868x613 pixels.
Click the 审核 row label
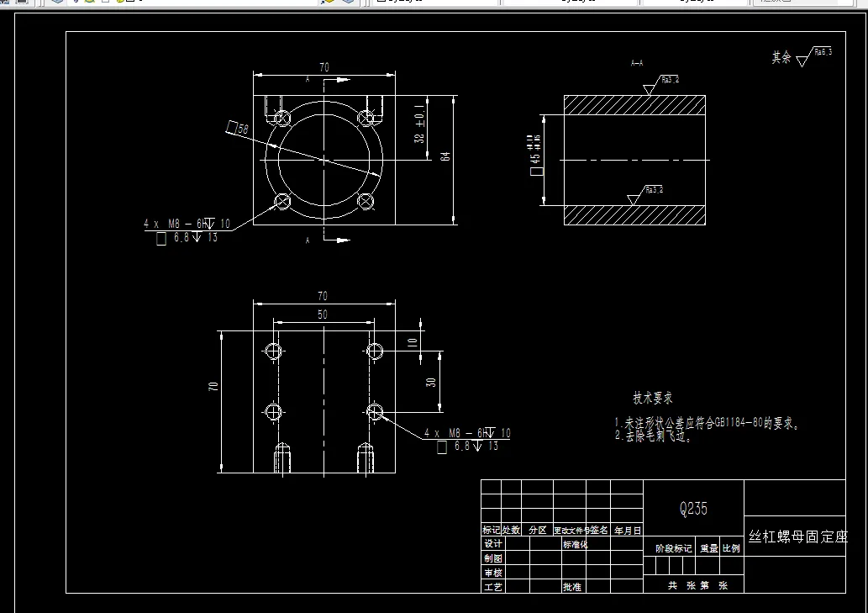[x=493, y=573]
